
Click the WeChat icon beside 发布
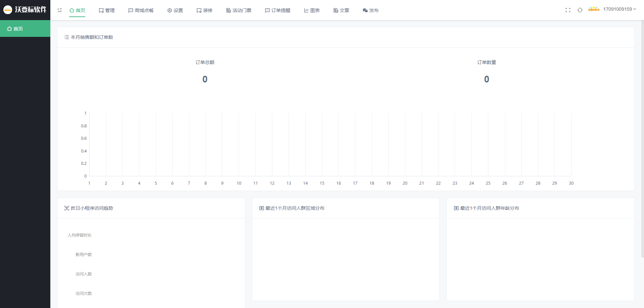[365, 10]
